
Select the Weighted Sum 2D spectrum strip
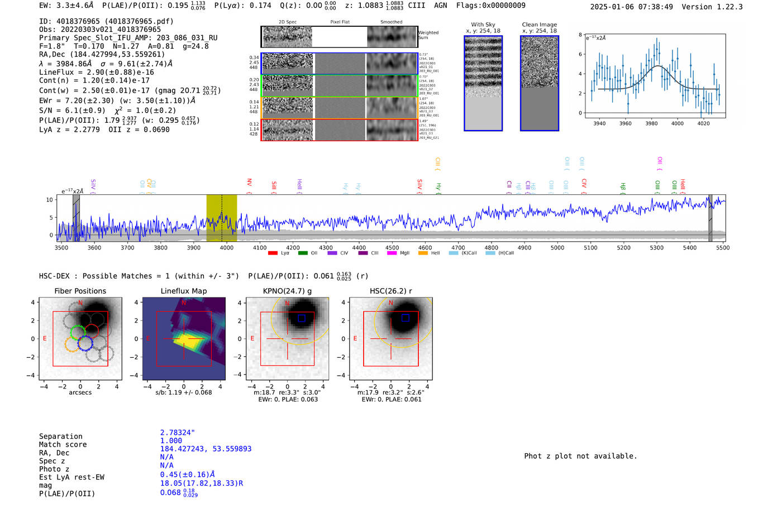(x=287, y=37)
